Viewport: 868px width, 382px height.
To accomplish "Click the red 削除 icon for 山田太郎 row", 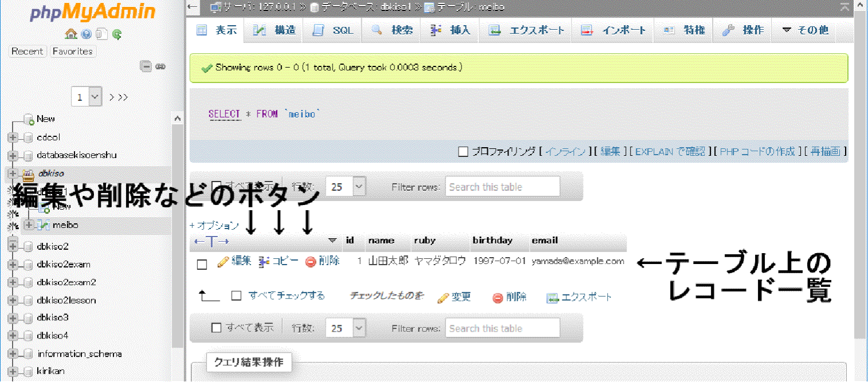I will pos(311,262).
